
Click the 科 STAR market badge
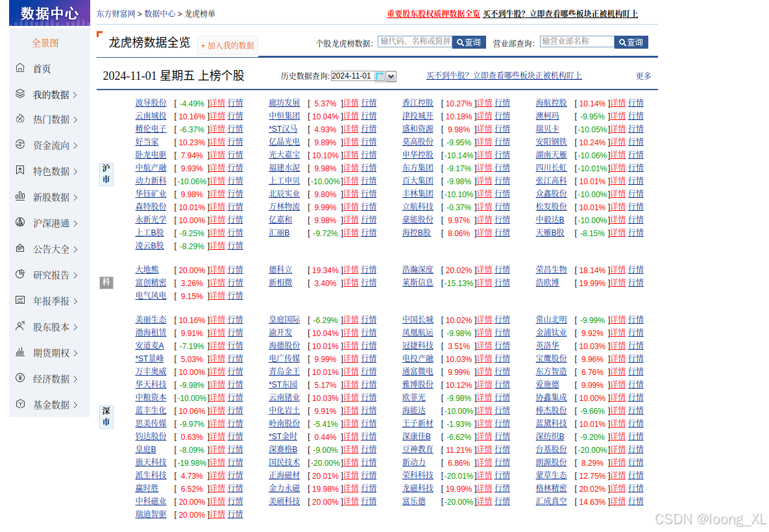pyautogui.click(x=106, y=282)
